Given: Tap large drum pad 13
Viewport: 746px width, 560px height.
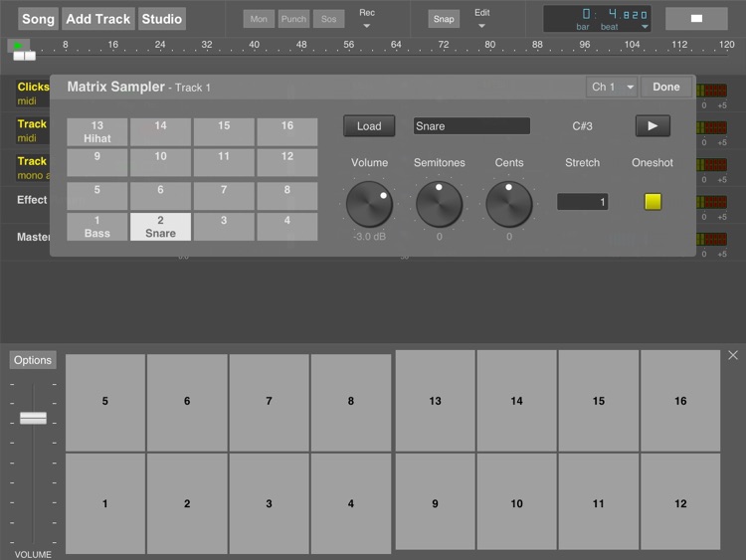Looking at the screenshot, I should (x=435, y=401).
